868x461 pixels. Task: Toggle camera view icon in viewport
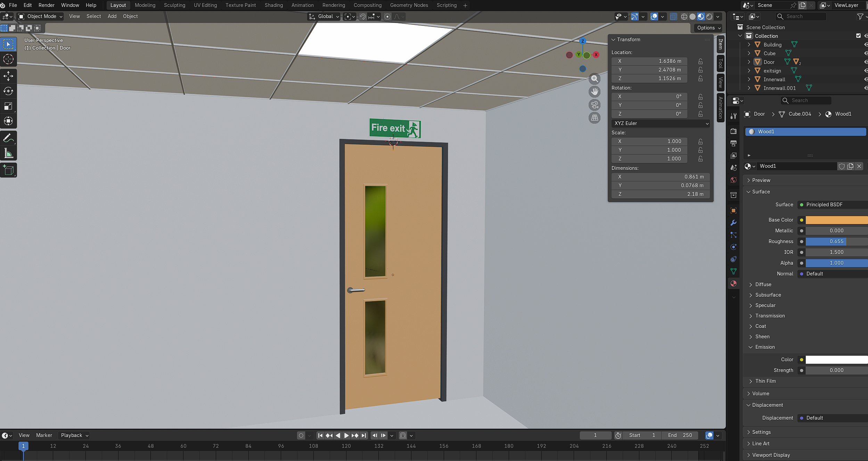(595, 105)
